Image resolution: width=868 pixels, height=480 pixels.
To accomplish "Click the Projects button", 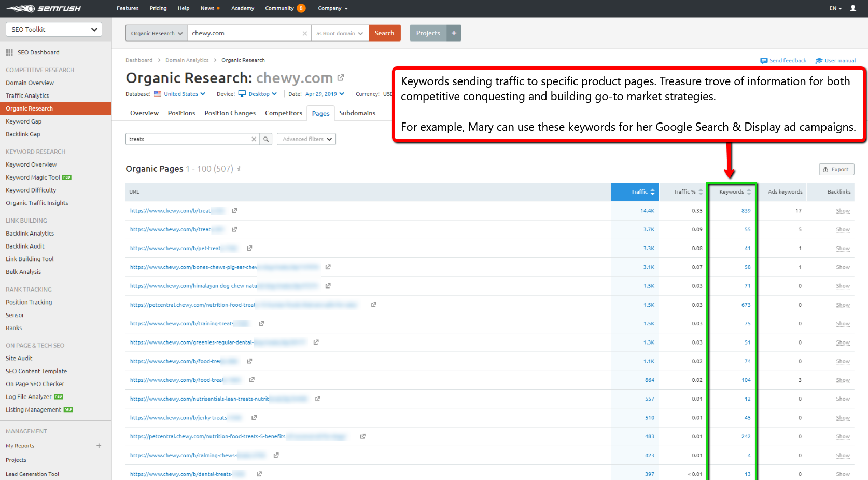I will [x=428, y=33].
